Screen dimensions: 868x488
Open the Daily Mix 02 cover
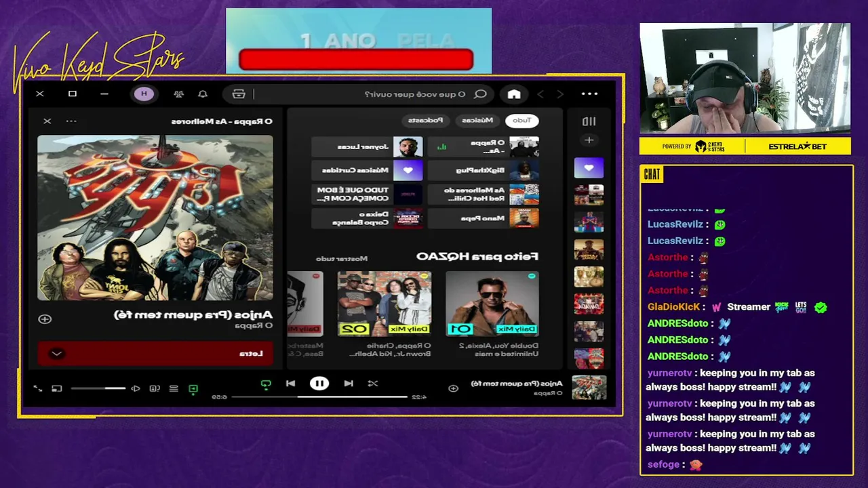pos(384,304)
